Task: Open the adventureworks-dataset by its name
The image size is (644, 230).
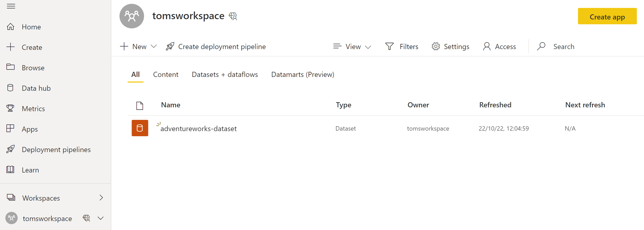Action: pyautogui.click(x=199, y=129)
